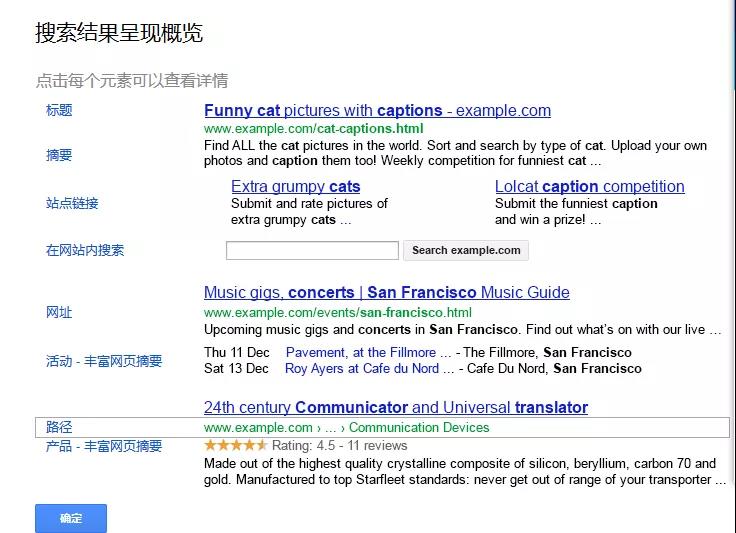Click Submit and rate pictures description

pyautogui.click(x=309, y=212)
